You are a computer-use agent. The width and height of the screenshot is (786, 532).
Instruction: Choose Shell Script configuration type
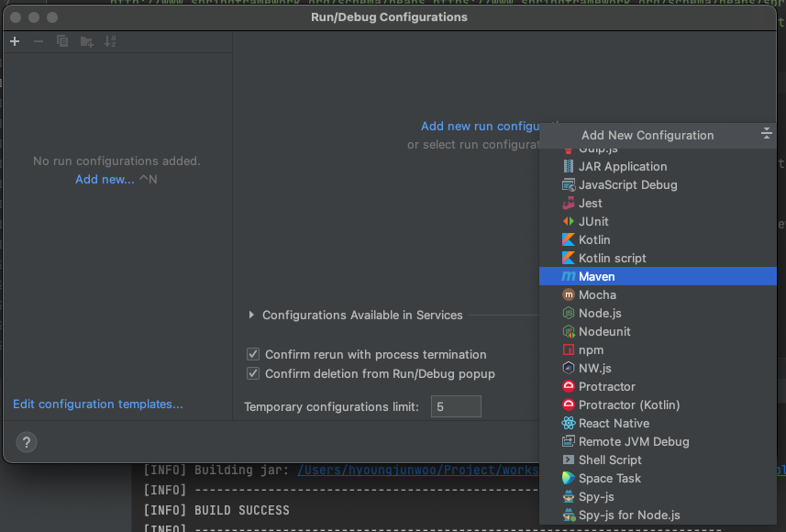click(658, 460)
